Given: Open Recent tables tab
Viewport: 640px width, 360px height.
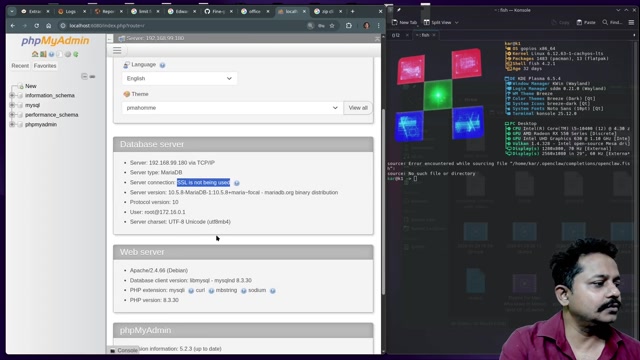Looking at the screenshot, I should pyautogui.click(x=20, y=66).
